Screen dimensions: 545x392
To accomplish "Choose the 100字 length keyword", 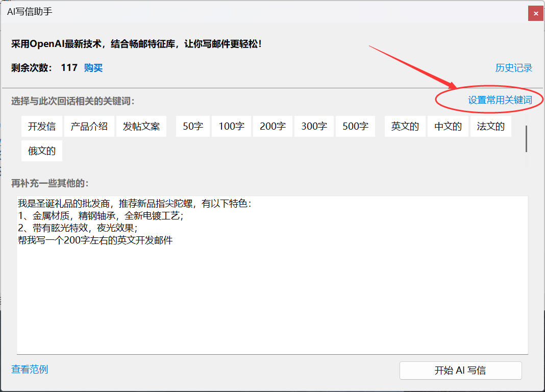I will click(232, 126).
